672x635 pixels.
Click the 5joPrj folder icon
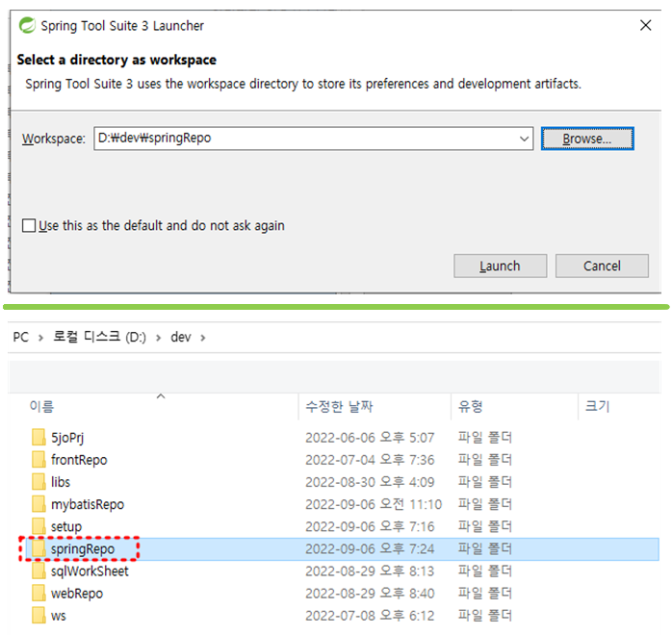pyautogui.click(x=39, y=437)
